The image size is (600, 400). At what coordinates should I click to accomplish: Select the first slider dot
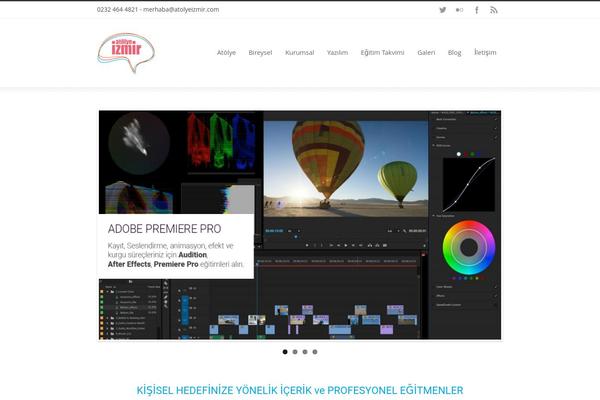pos(285,352)
